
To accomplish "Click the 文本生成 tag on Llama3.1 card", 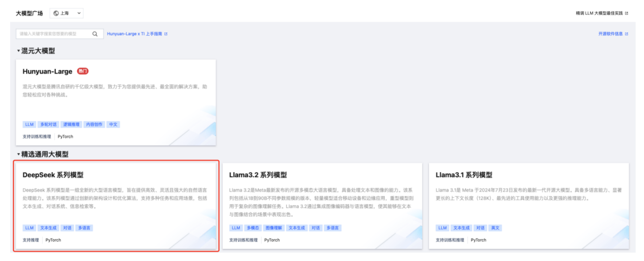I will pos(462,228).
